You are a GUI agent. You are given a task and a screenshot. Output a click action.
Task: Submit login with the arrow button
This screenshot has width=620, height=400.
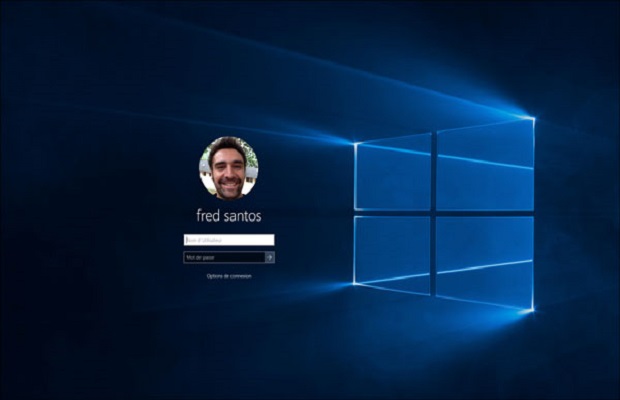pyautogui.click(x=270, y=257)
